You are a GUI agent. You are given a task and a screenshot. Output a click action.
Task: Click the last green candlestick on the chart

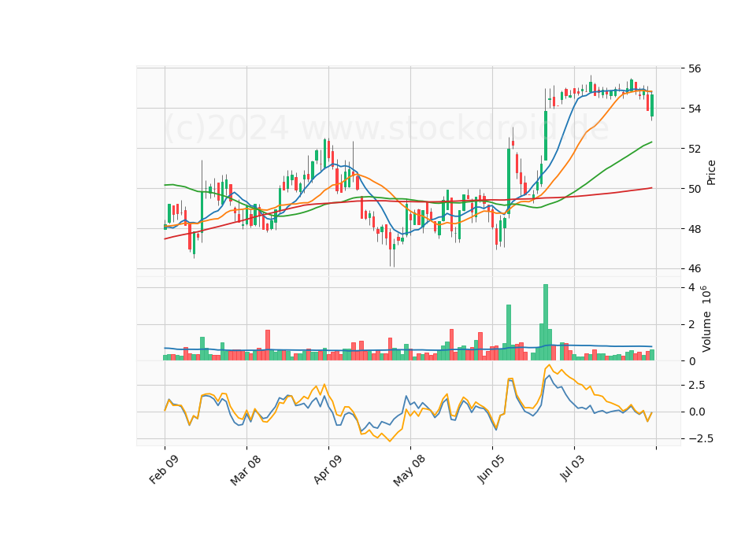tap(652, 105)
